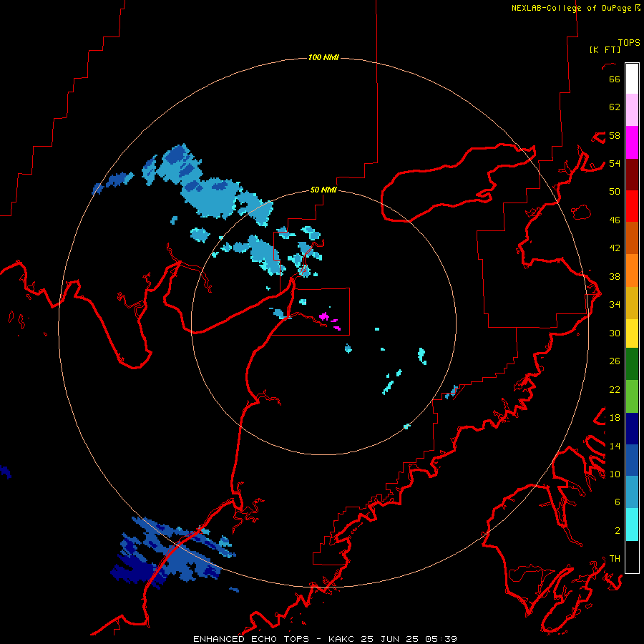Click the '100 NMI' range ring label
The width and height of the screenshot is (644, 644).
(323, 57)
